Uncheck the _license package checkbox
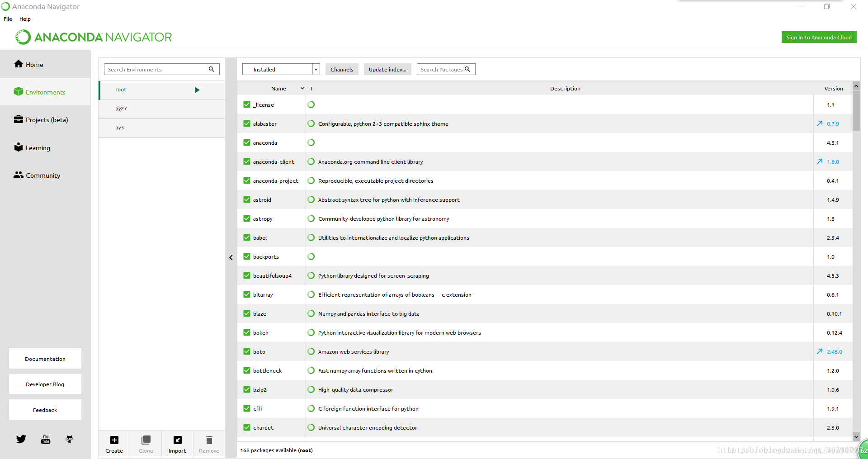Viewport: 868px width, 459px height. (247, 104)
